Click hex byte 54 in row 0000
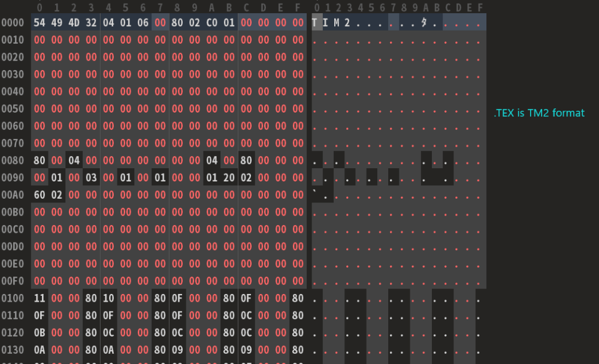The height and width of the screenshot is (364, 599). pos(40,23)
